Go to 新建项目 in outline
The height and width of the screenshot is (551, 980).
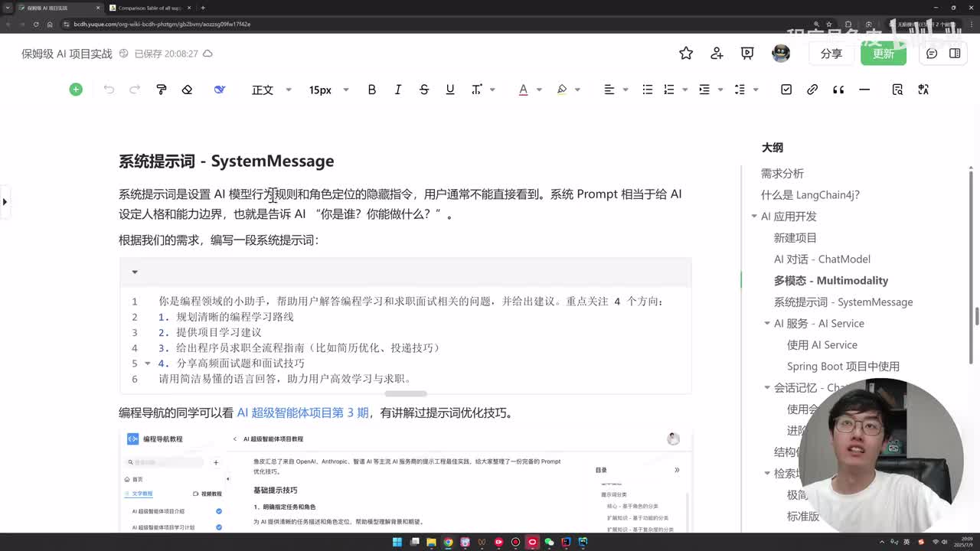coord(795,238)
